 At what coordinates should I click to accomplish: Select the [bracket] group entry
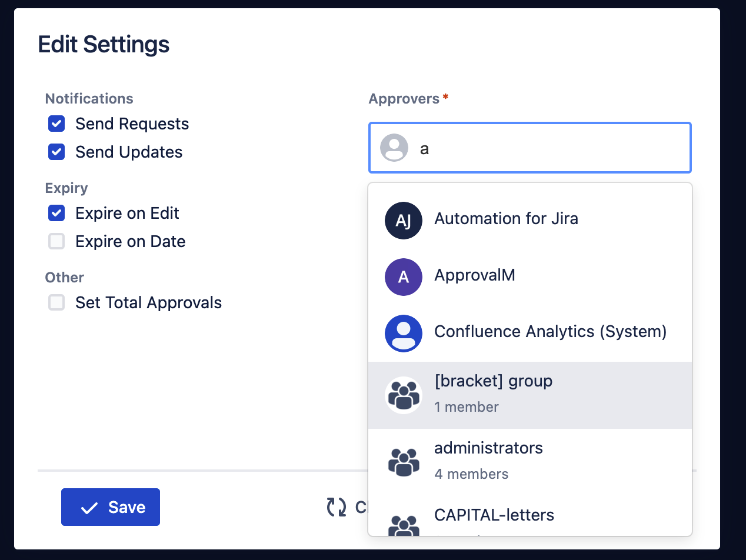click(x=493, y=382)
